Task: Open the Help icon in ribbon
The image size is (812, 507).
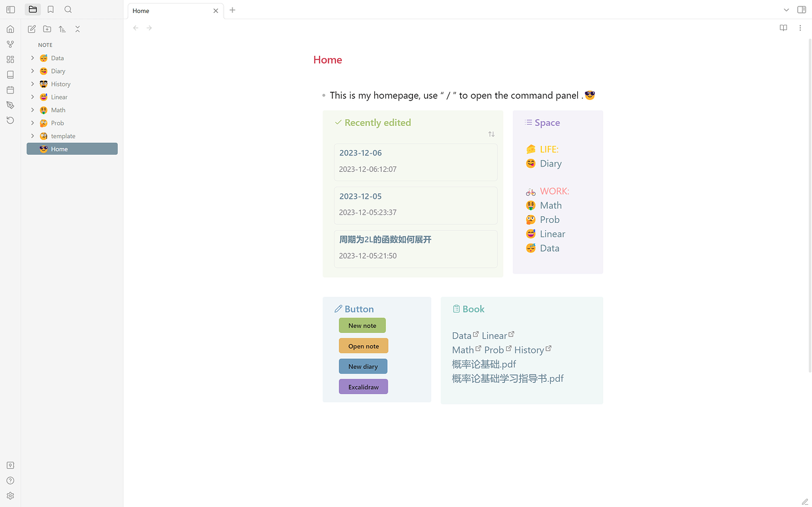Action: (x=10, y=481)
